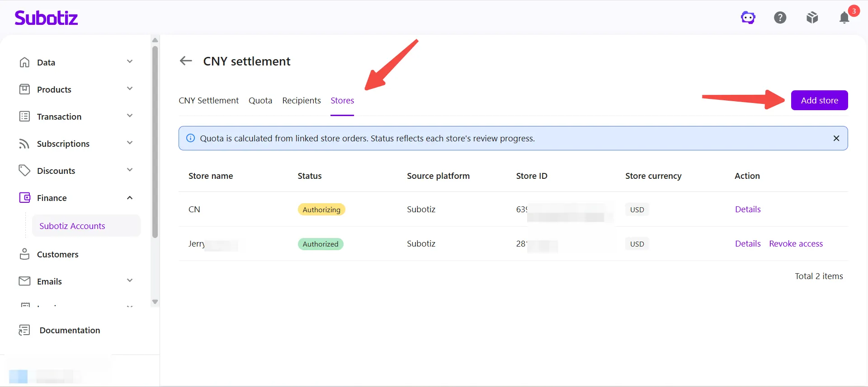Open the package box icon in header
This screenshot has width=868, height=387.
click(812, 18)
